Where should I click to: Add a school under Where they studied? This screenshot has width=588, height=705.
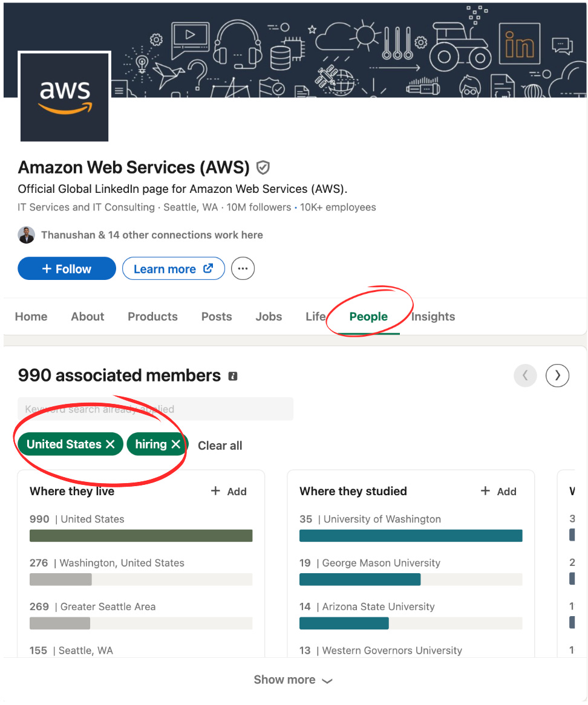[x=498, y=492]
